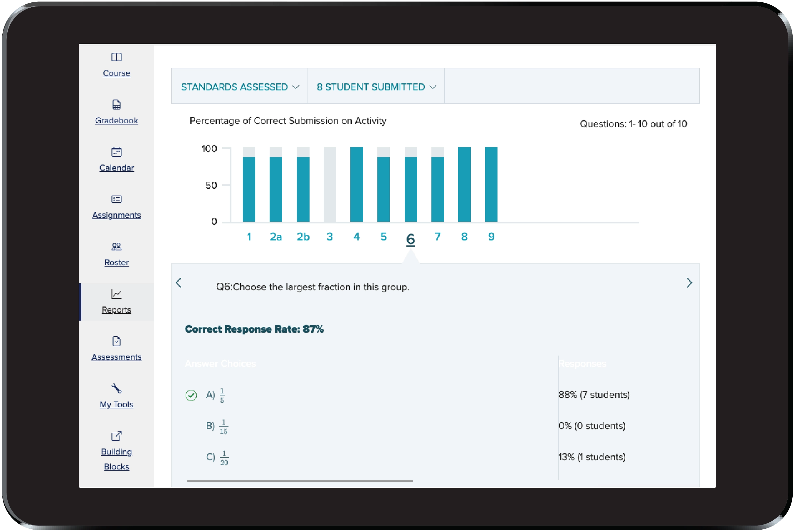Open the Assignments link
Image resolution: width=795 pixels, height=532 pixels.
click(116, 216)
